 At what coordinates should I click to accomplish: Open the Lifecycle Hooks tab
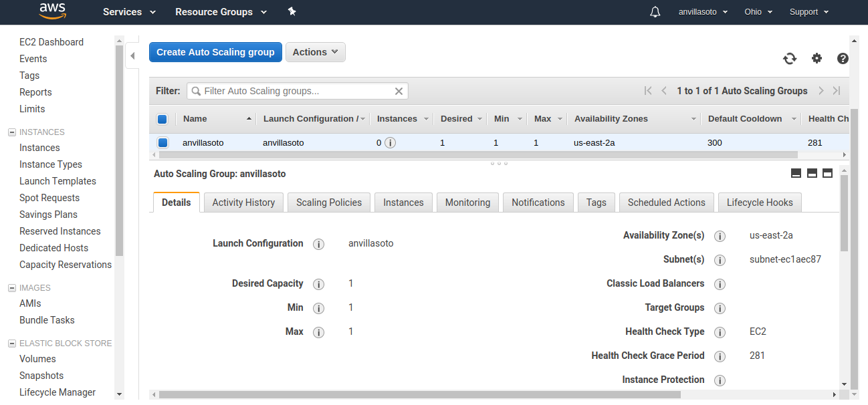pyautogui.click(x=760, y=202)
